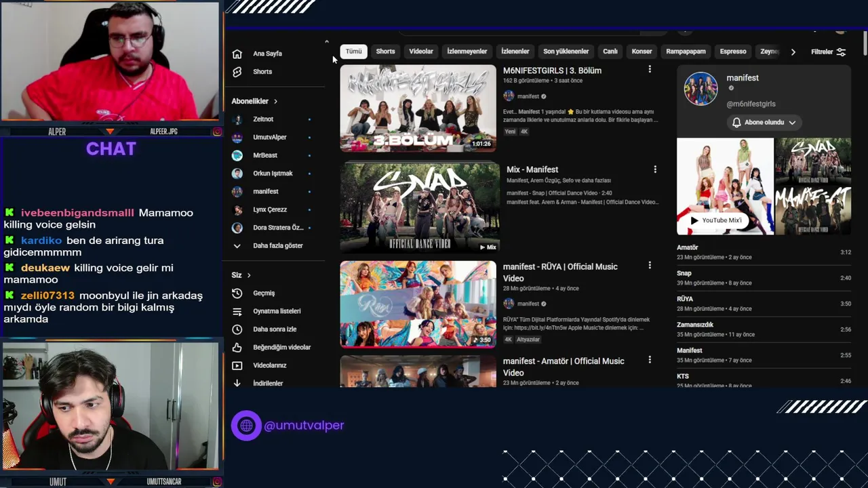The width and height of the screenshot is (868, 488).
Task: Open Daha sonra izle clock icon
Action: (237, 329)
